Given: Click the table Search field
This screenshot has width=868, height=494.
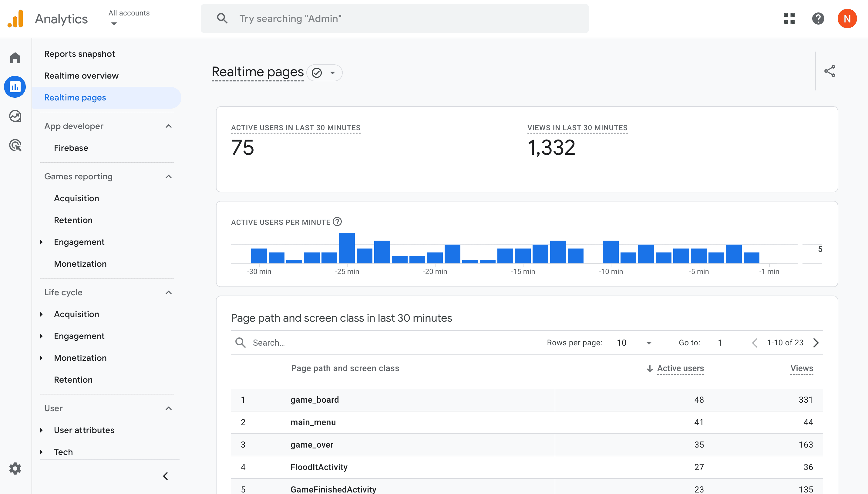Looking at the screenshot, I should pos(288,343).
